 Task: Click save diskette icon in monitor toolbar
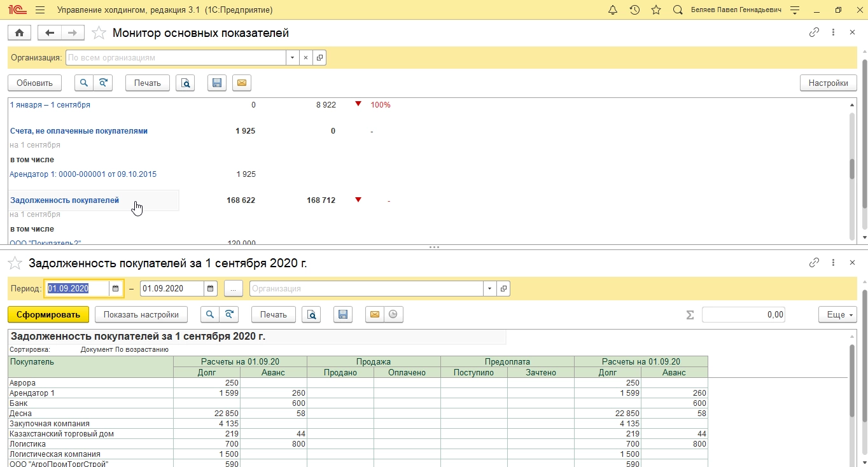click(217, 83)
